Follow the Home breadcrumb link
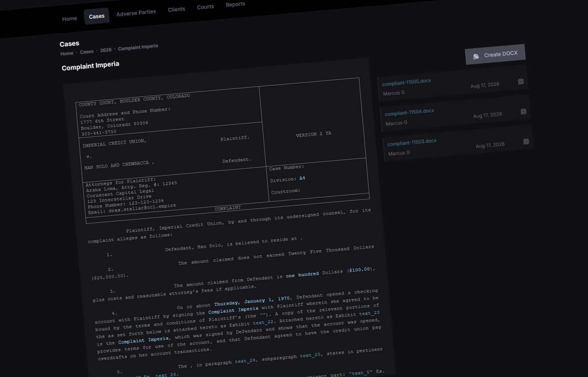Viewport: 588px width, 377px height. click(67, 54)
